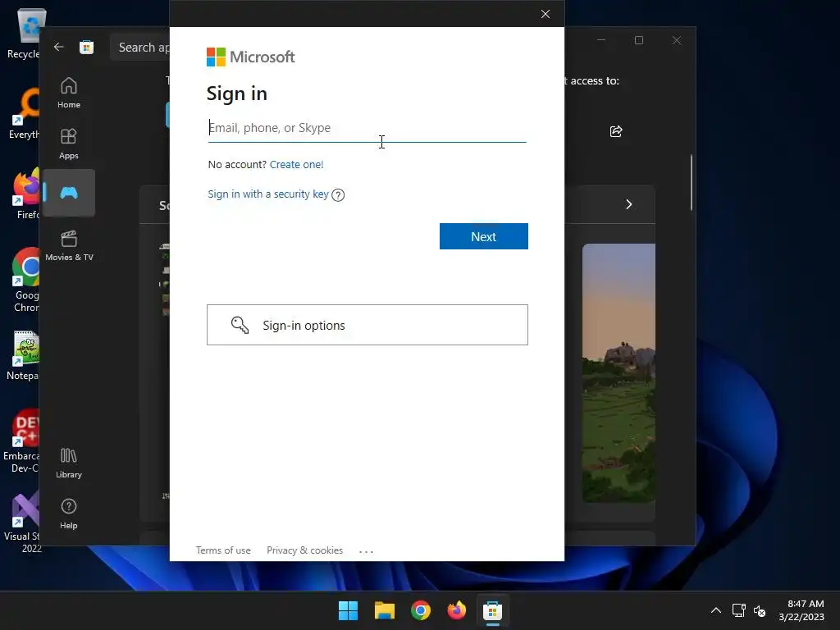Click the network status tray icon

tap(739, 610)
